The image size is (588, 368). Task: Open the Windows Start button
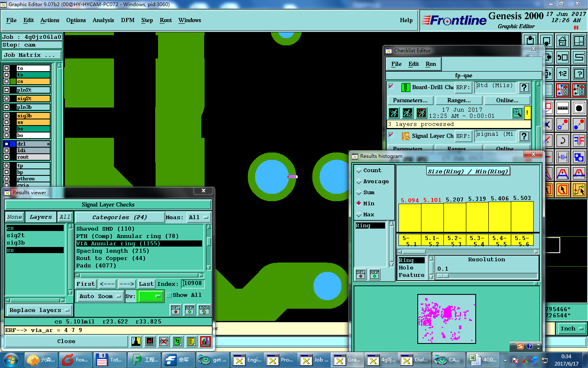tap(11, 360)
